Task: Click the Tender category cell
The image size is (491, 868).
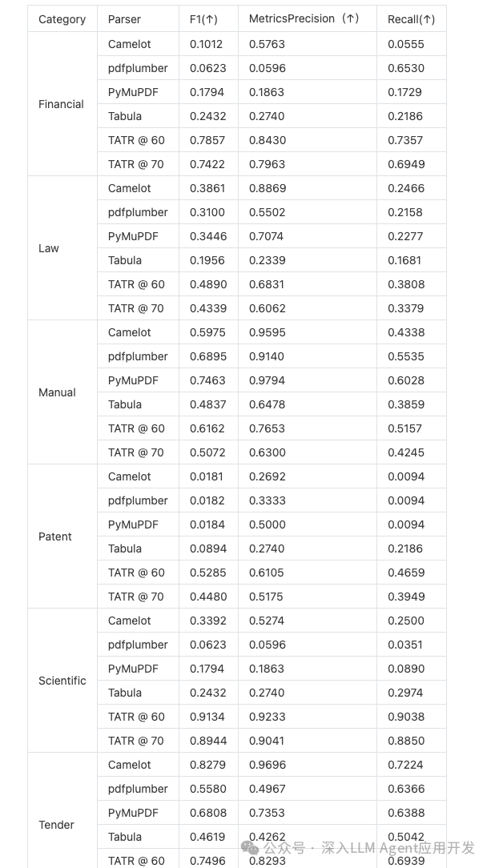Action: pos(56,825)
